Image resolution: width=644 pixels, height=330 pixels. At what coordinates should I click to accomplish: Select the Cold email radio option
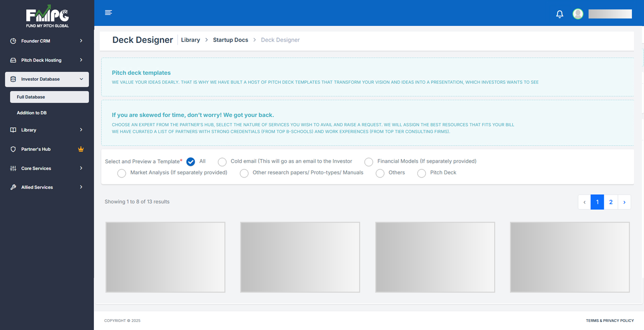(222, 162)
